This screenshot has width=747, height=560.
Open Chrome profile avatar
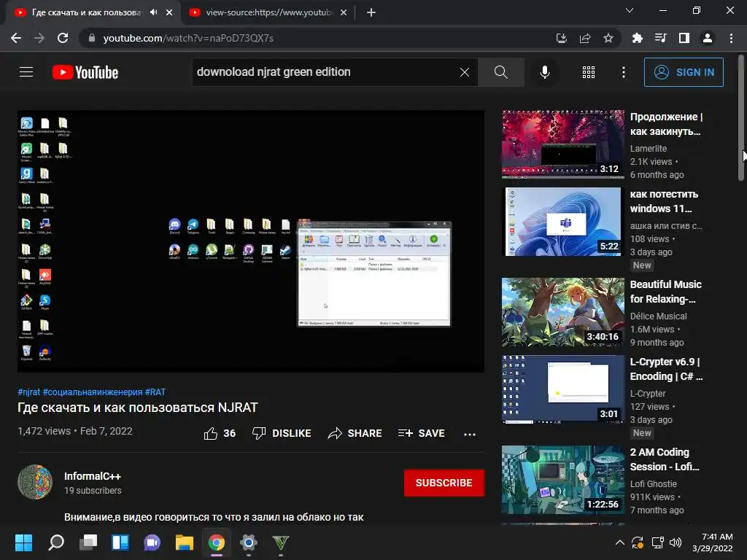coord(708,38)
